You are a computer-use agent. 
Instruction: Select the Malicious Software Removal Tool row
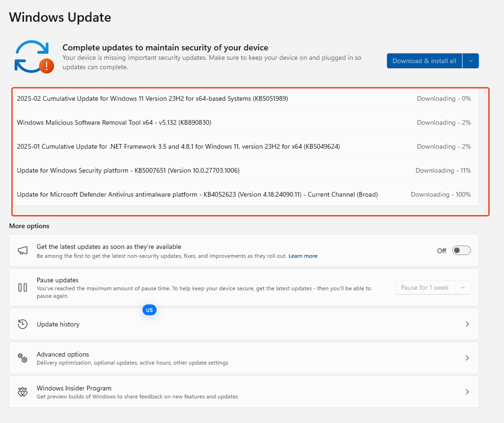[x=114, y=123]
